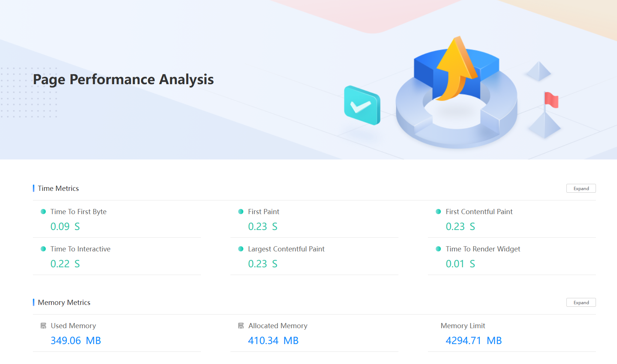Click the First Paint 0.23 S value
This screenshot has height=364, width=617.
[x=263, y=226]
